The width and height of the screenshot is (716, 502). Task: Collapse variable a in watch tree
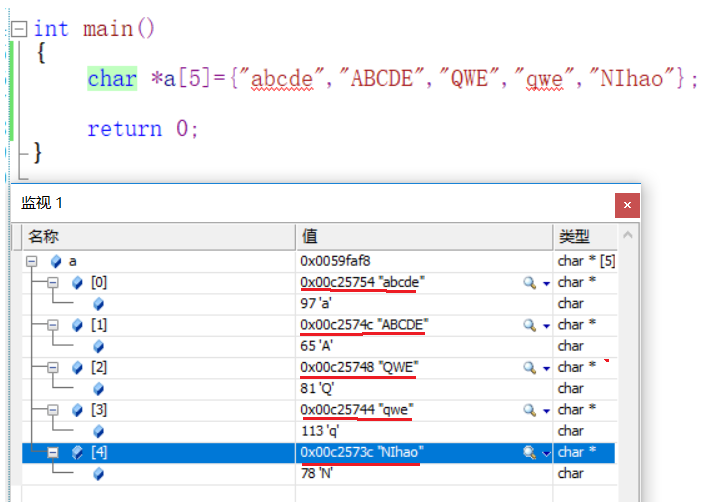tap(32, 261)
